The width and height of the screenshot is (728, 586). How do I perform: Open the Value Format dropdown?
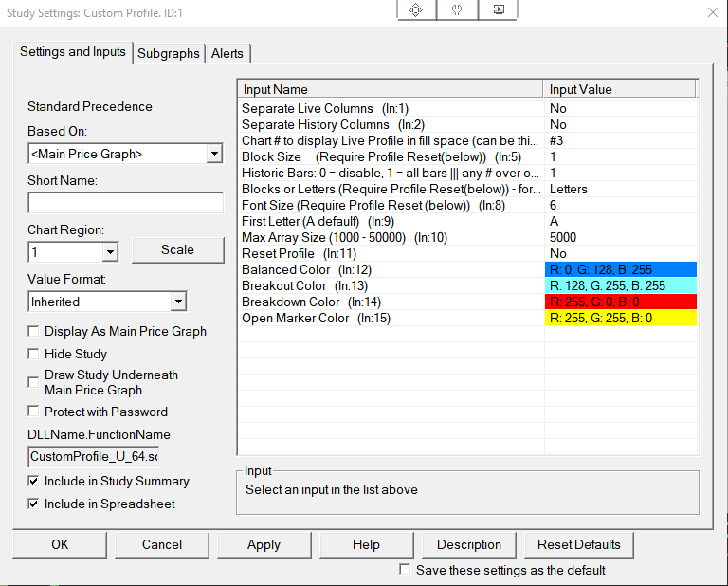point(177,302)
